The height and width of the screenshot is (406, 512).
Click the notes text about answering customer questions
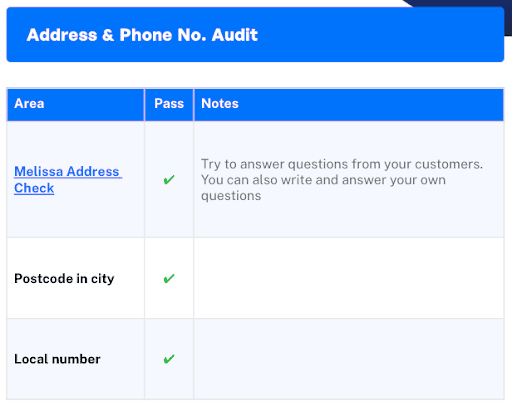[342, 180]
